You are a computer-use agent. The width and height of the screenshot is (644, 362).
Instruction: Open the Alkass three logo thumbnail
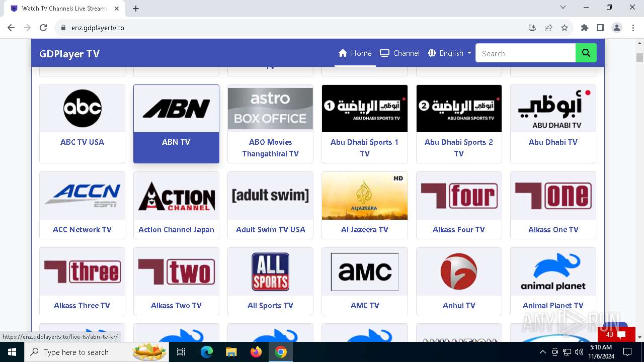coord(82,271)
